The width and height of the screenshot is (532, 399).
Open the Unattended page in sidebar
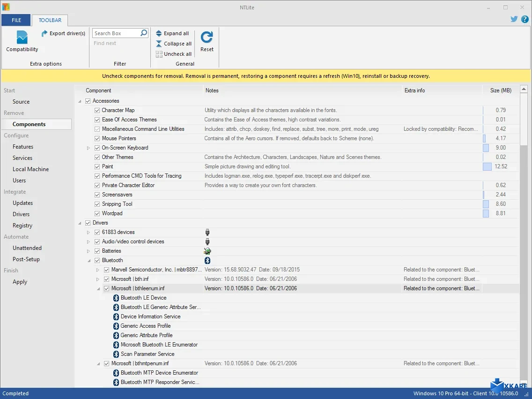[27, 248]
